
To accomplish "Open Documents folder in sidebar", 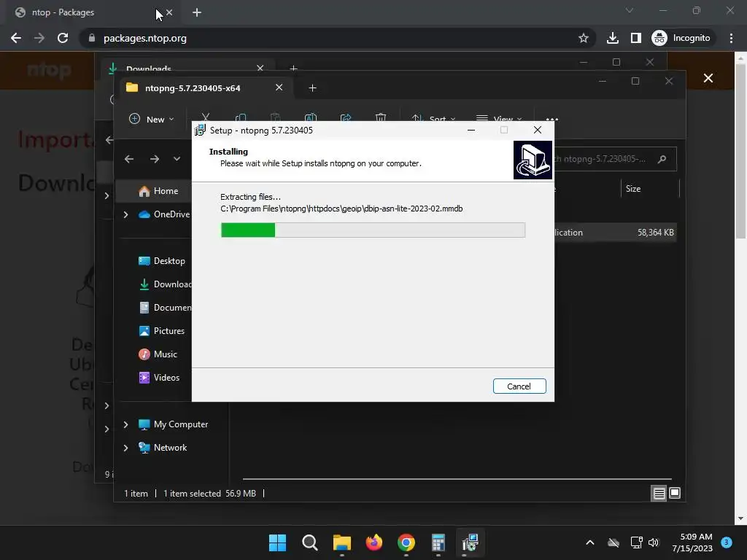I will coord(164,308).
